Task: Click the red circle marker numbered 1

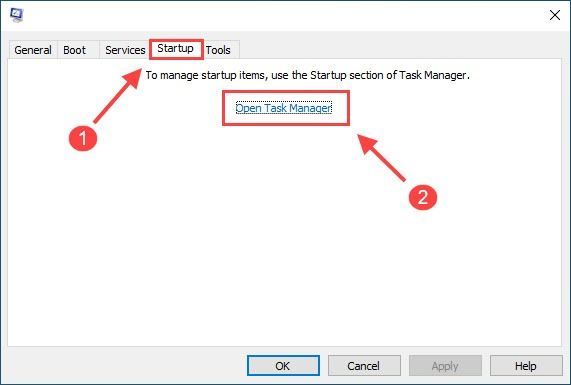Action: 83,138
